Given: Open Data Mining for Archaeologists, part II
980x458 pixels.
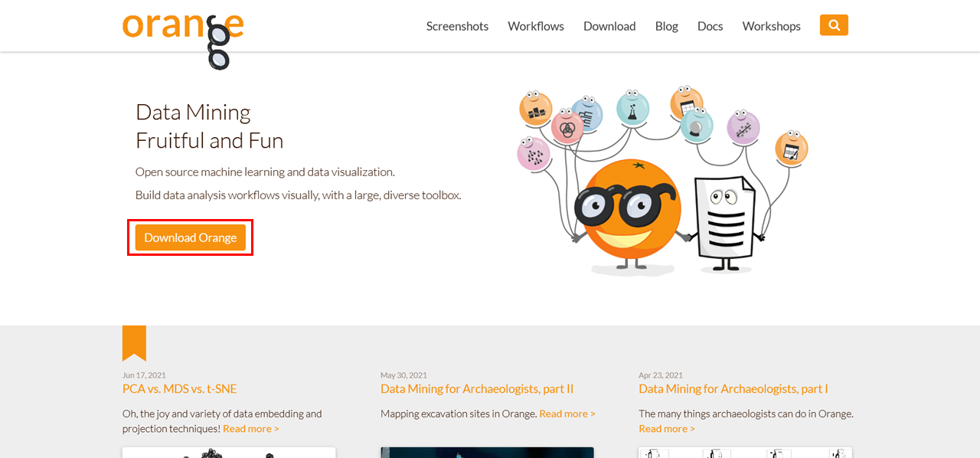Looking at the screenshot, I should point(477,388).
